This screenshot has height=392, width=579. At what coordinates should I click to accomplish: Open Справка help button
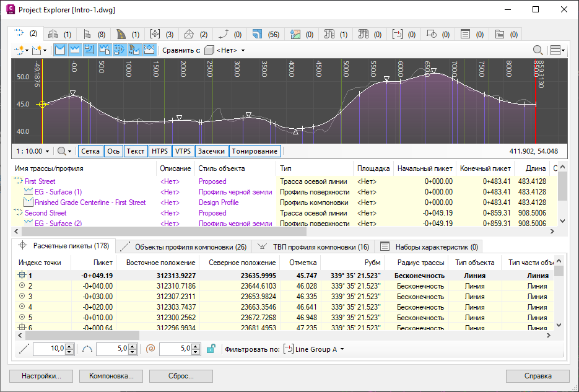click(538, 376)
